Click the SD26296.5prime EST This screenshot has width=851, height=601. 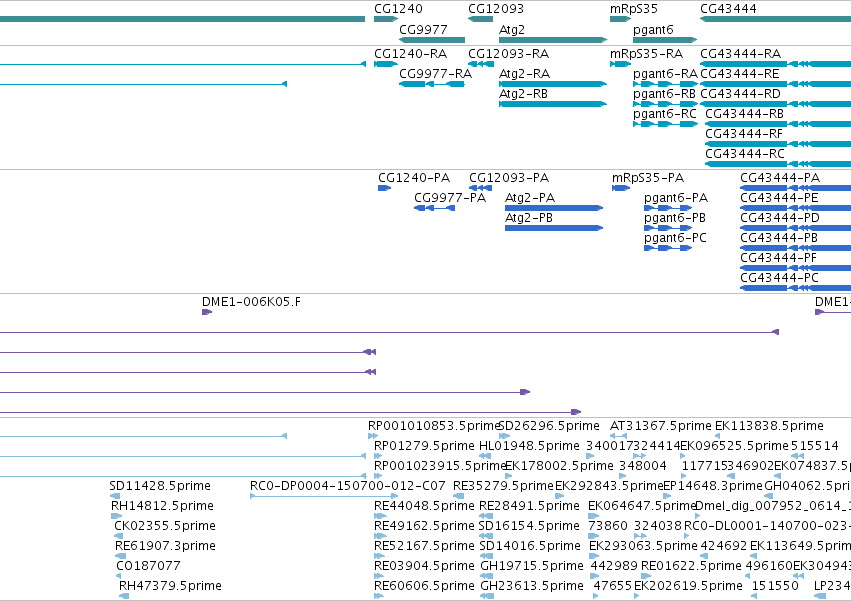click(505, 436)
